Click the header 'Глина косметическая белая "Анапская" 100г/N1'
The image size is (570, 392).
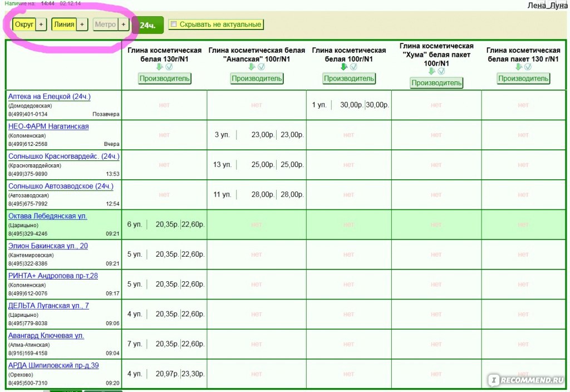(257, 55)
